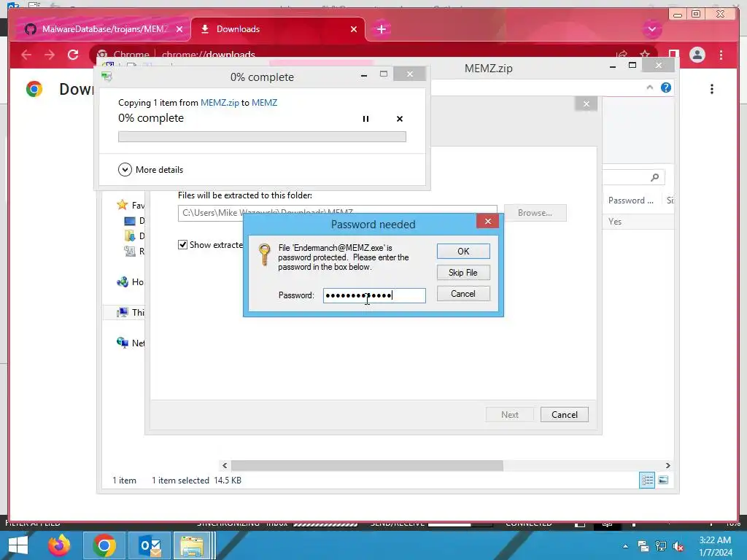The width and height of the screenshot is (747, 560).
Task: Click the muted volume tray icon
Action: pos(678,546)
